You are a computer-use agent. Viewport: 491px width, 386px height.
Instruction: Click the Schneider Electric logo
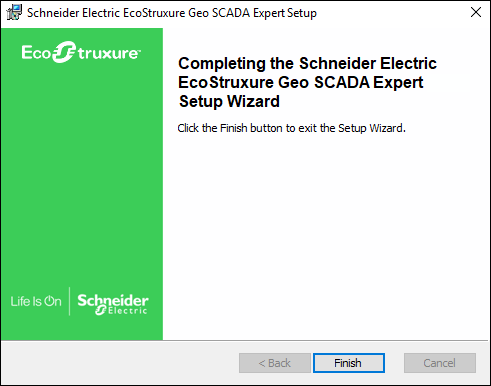click(x=113, y=304)
